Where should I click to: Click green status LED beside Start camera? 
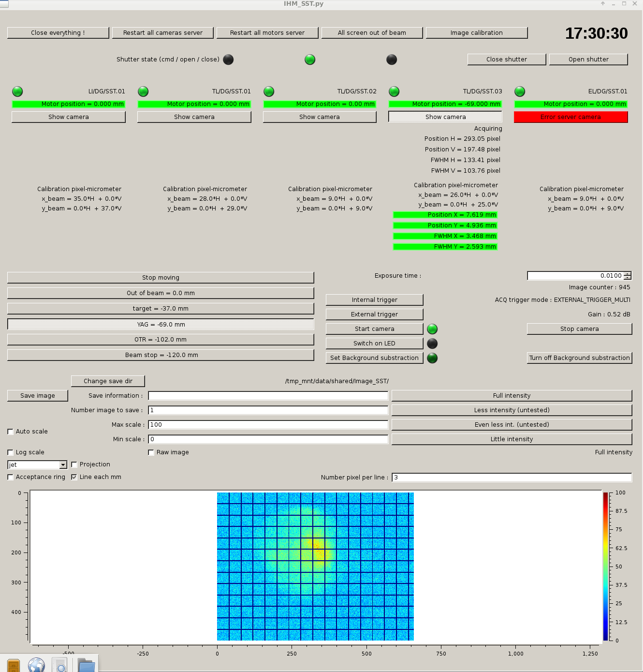point(432,329)
